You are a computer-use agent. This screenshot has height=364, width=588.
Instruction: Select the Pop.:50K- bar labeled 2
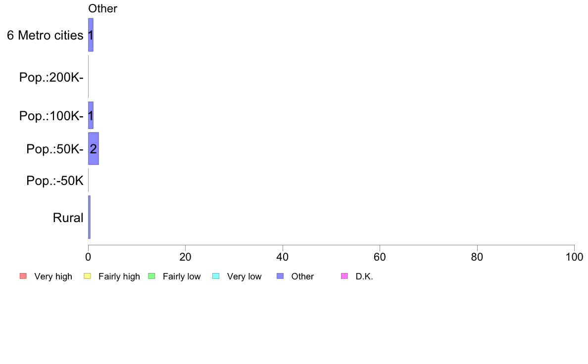[x=94, y=148]
